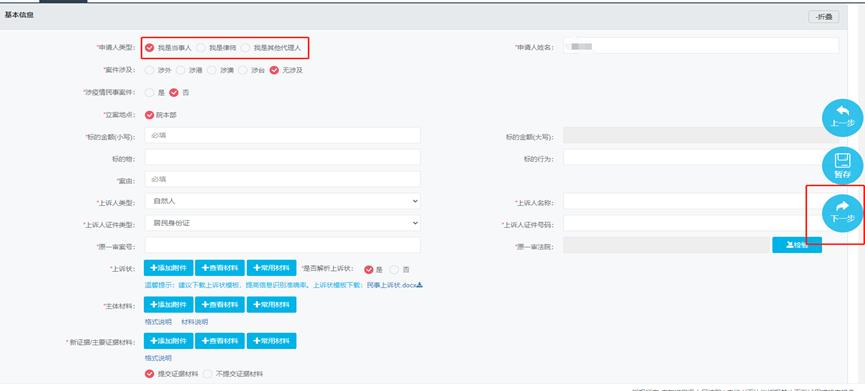This screenshot has width=865, height=391.
Task: Click 查看材料 in the 主体材料 row
Action: tap(220, 304)
